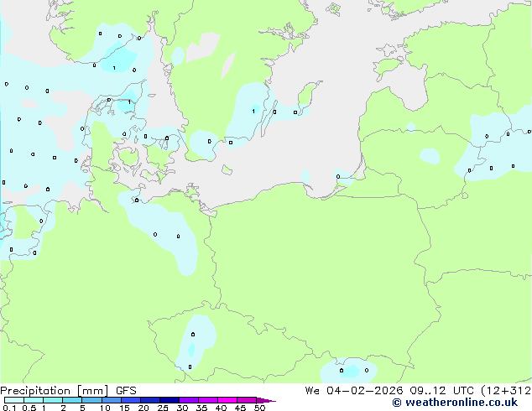Select the 10 to 15 mm legend swatch
532x411 pixels.
click(x=112, y=400)
